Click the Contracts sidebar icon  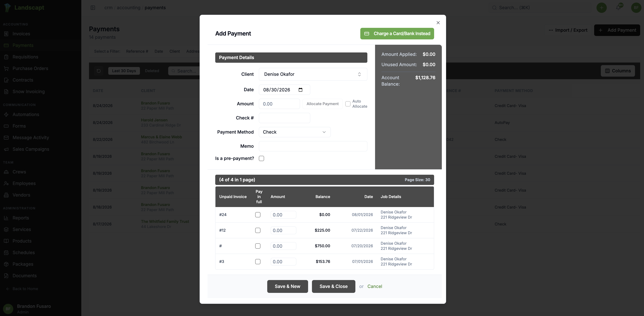pyautogui.click(x=6, y=80)
